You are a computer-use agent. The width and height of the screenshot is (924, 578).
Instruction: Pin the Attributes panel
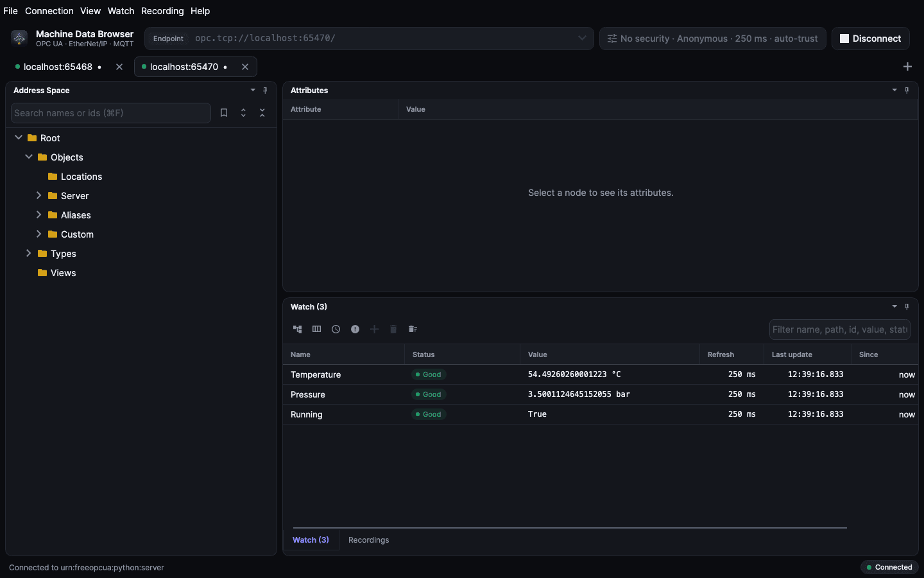point(907,91)
